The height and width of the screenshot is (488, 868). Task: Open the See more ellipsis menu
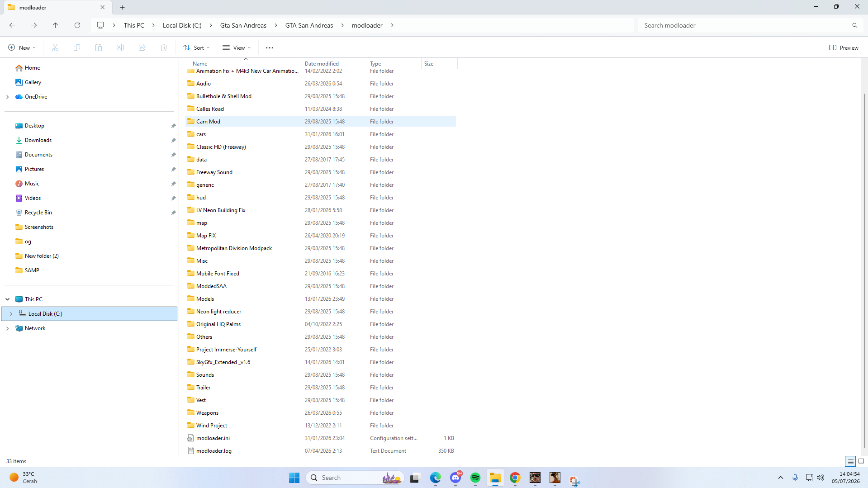[270, 47]
